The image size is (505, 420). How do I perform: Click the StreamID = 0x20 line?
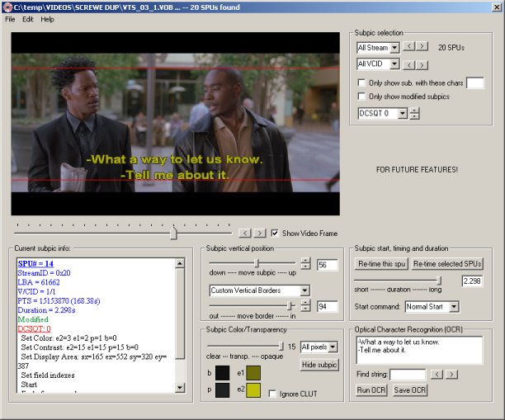(44, 273)
